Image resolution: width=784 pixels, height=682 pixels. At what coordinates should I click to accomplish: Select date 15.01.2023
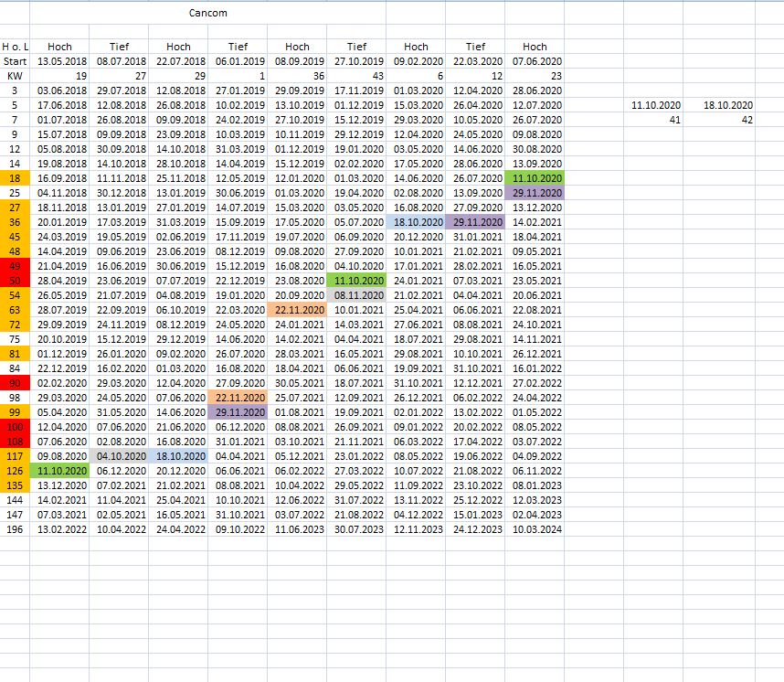point(475,515)
